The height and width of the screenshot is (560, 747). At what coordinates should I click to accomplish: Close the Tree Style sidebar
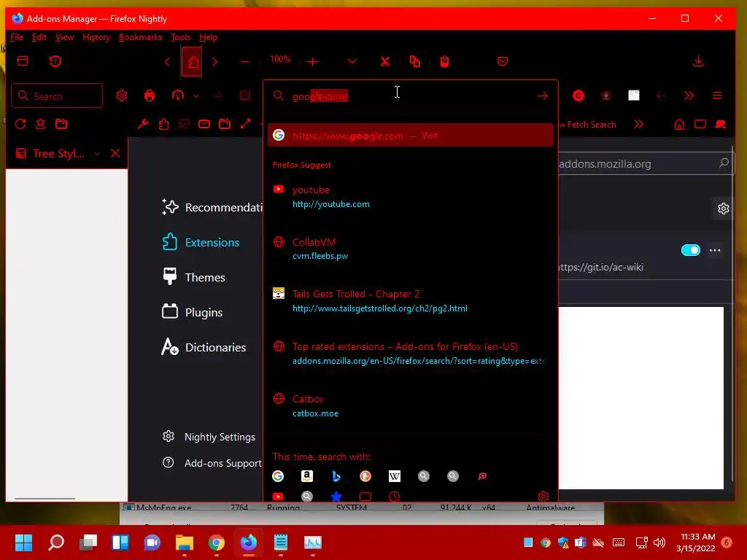click(115, 153)
